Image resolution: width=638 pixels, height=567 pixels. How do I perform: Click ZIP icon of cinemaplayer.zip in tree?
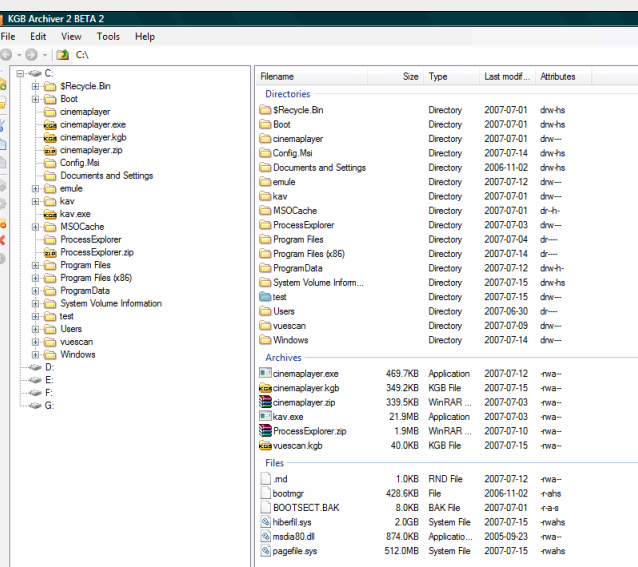50,150
